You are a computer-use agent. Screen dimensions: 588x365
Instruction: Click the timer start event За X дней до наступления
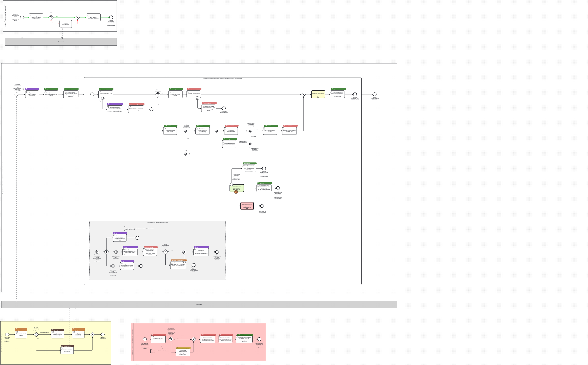[x=97, y=252]
